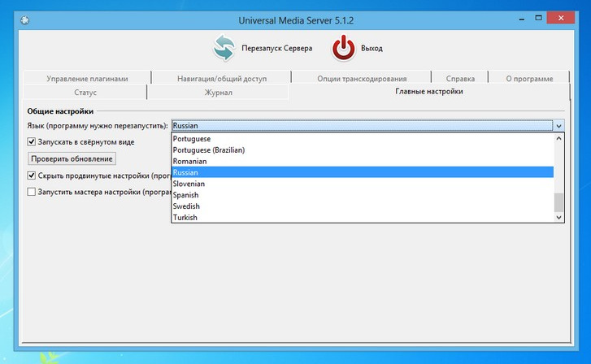The width and height of the screenshot is (591, 364).
Task: Maximize the Universal Media Server window
Action: 538,18
